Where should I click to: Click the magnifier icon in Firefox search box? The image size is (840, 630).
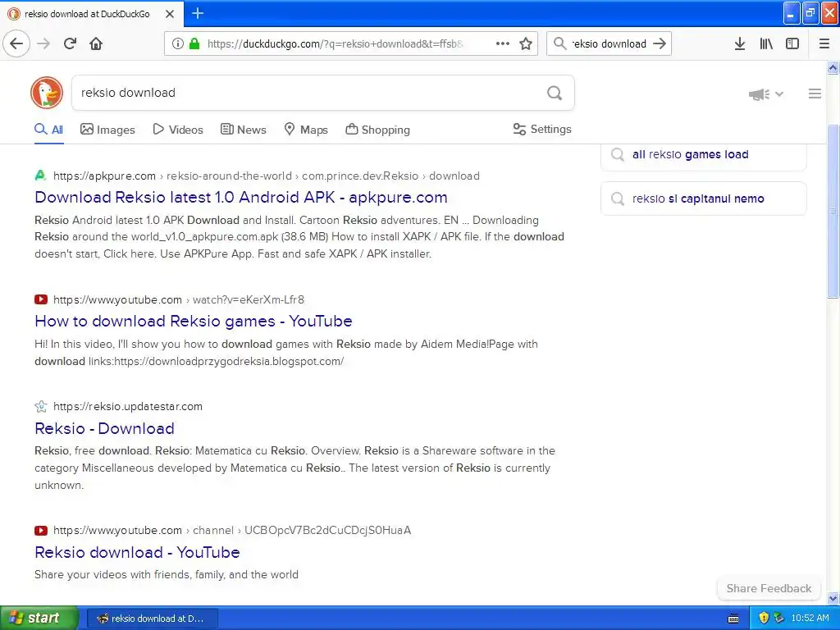(x=559, y=43)
